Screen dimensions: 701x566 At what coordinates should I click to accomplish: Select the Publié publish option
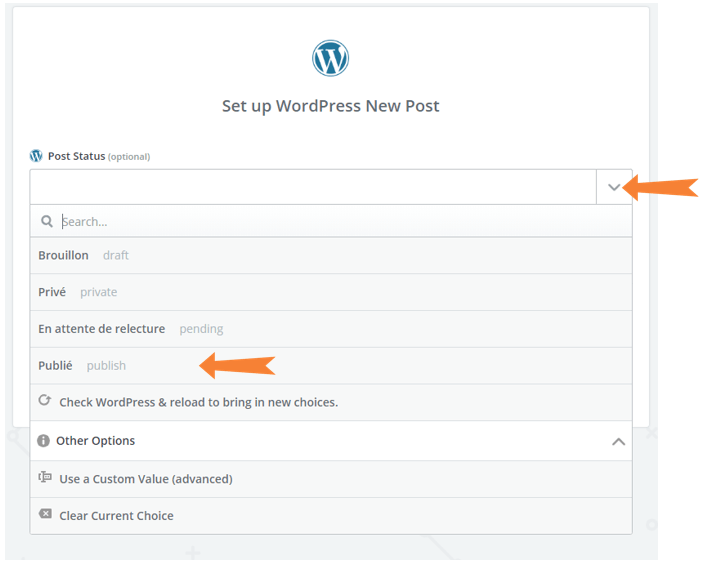pos(331,366)
